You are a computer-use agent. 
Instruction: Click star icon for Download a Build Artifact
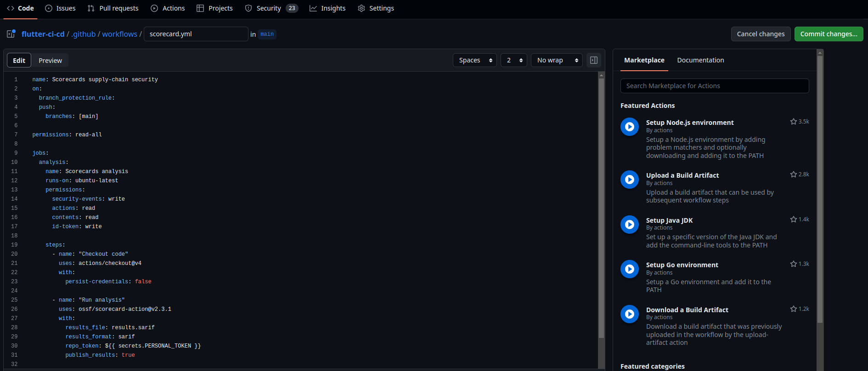click(793, 309)
